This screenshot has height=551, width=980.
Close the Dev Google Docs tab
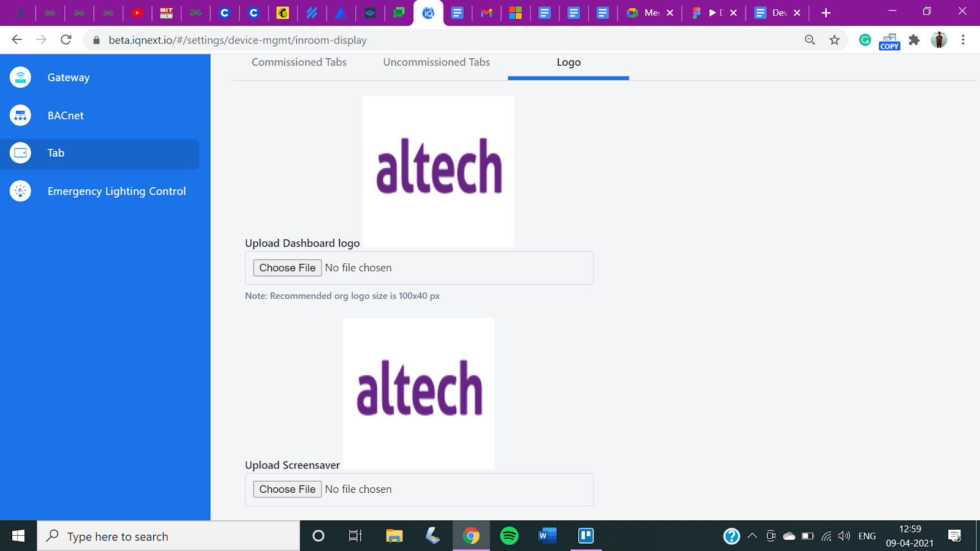(797, 13)
